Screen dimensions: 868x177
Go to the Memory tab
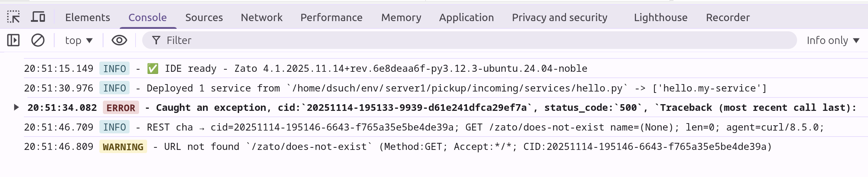point(401,18)
